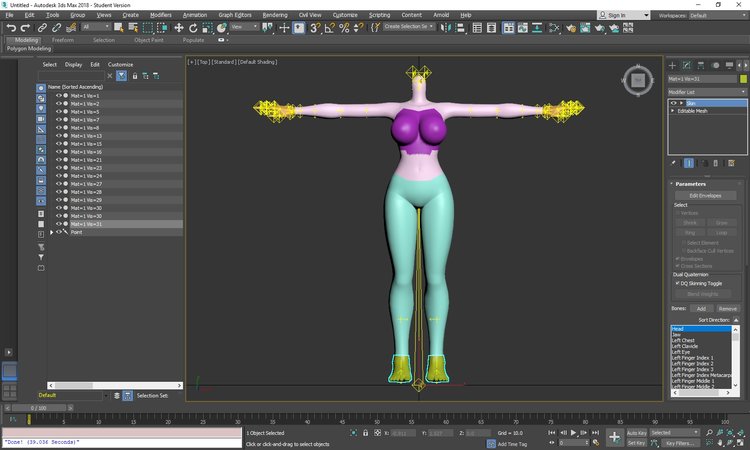
Task: Open the selection filter All dropdown
Action: [x=96, y=27]
